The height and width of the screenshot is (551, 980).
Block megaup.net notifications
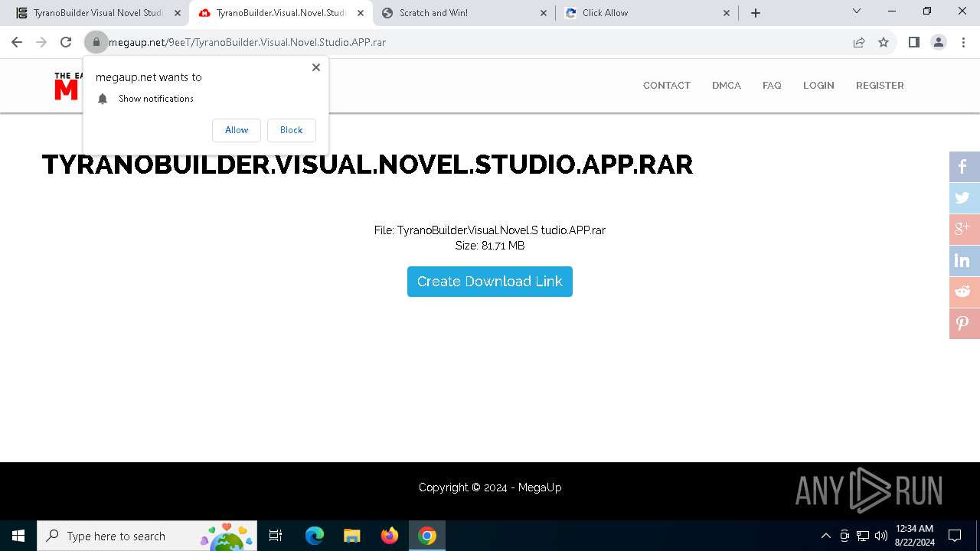292,130
